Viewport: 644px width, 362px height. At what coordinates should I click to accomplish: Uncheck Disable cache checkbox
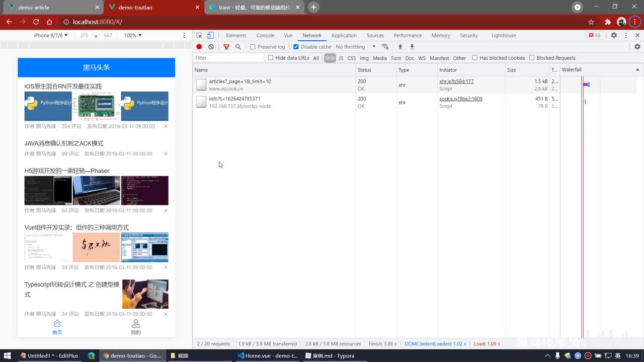(296, 47)
